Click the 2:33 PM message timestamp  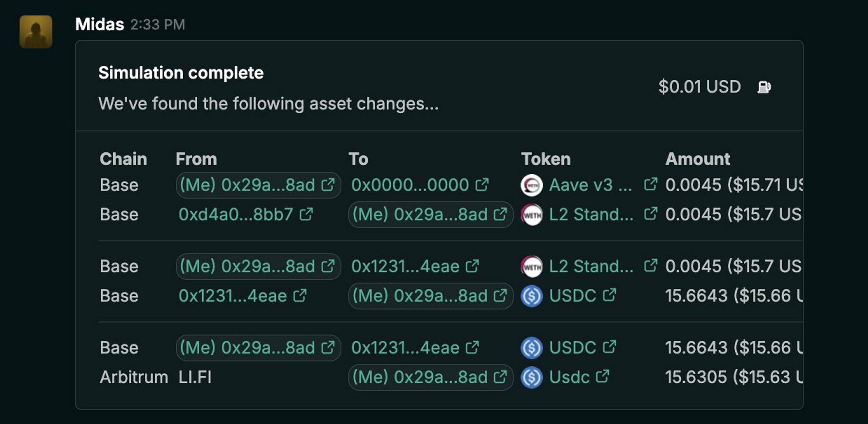click(x=158, y=25)
